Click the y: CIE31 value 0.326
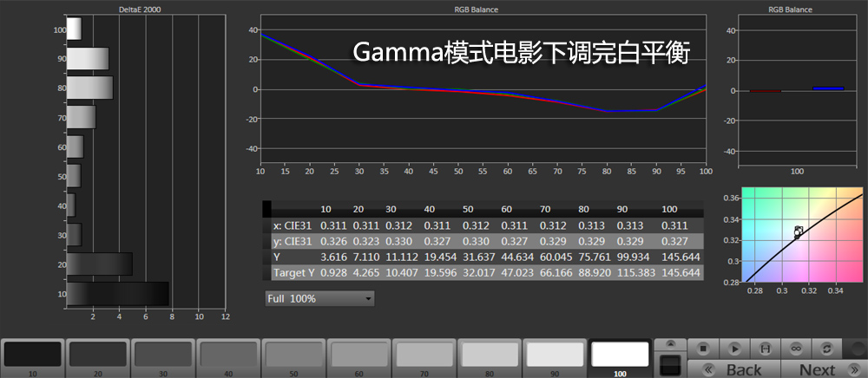The height and width of the screenshot is (378, 868). [334, 242]
